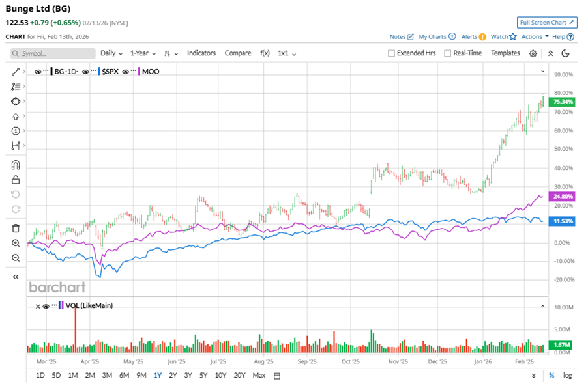Viewport: 588px width, 390px height.
Task: Collapse the drawing tools sidebar
Action: click(x=16, y=277)
